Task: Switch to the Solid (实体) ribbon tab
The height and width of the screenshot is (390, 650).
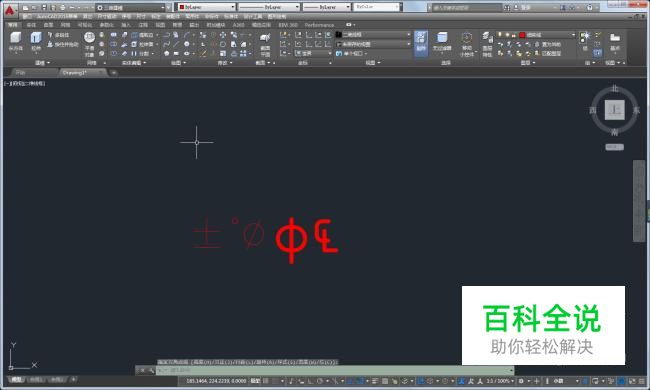Action: pos(31,25)
